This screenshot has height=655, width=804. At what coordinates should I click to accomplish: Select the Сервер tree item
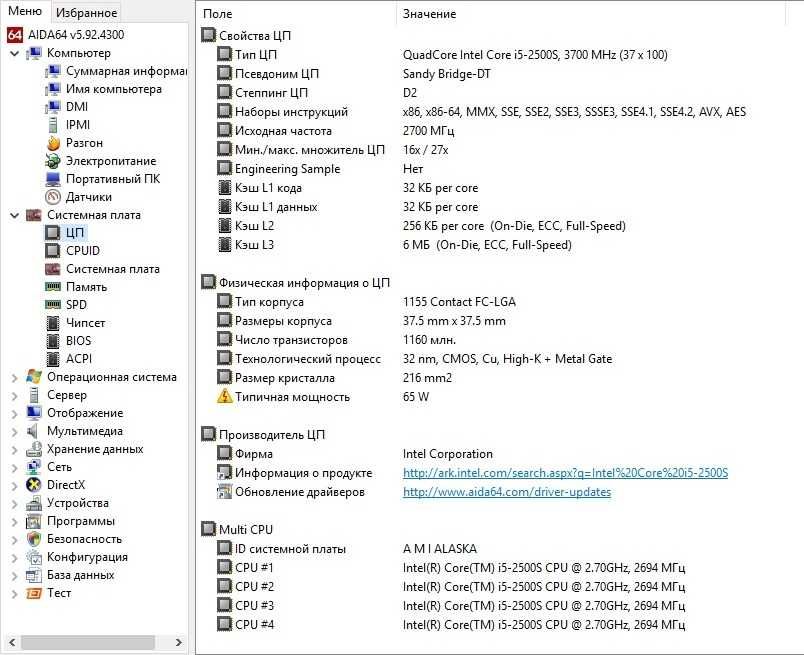tap(67, 395)
